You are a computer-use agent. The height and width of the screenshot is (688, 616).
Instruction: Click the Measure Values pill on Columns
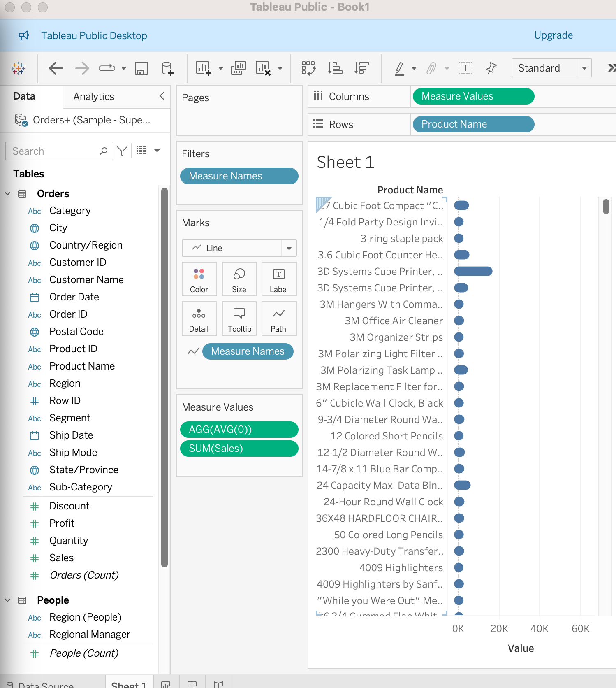473,96
